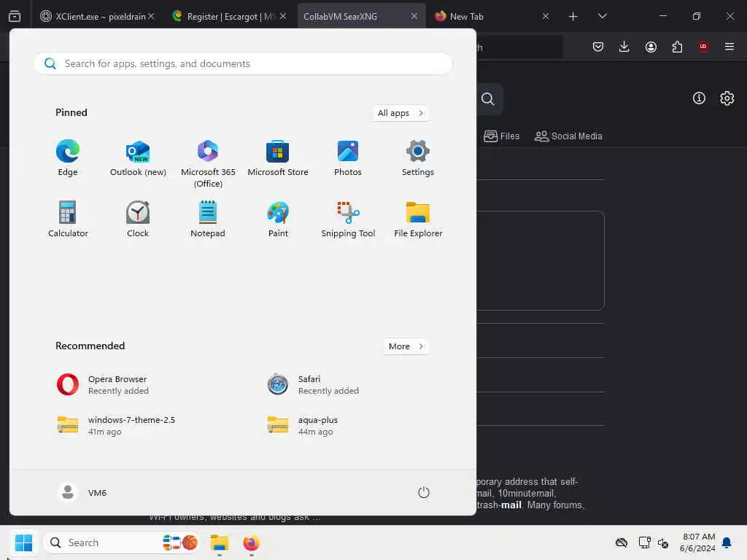Open the Snipping Tool
This screenshot has width=747, height=560.
pos(348,219)
